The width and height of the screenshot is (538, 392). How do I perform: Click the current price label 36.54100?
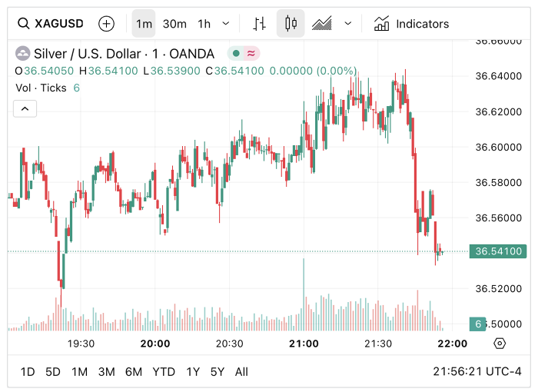pyautogui.click(x=498, y=251)
